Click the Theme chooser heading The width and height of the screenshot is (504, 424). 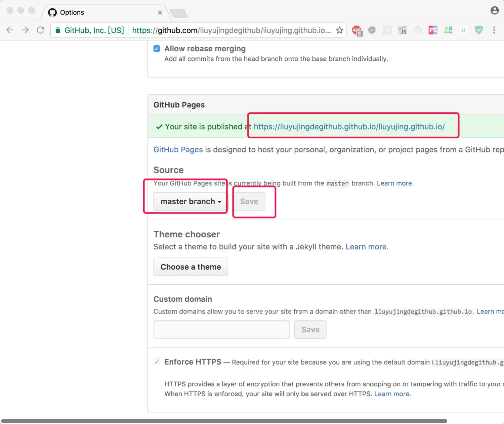point(186,234)
